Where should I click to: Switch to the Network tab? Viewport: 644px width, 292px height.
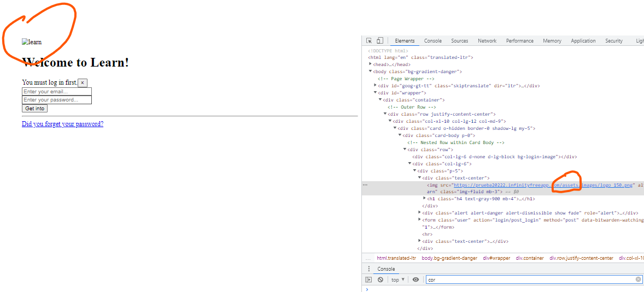coord(487,41)
